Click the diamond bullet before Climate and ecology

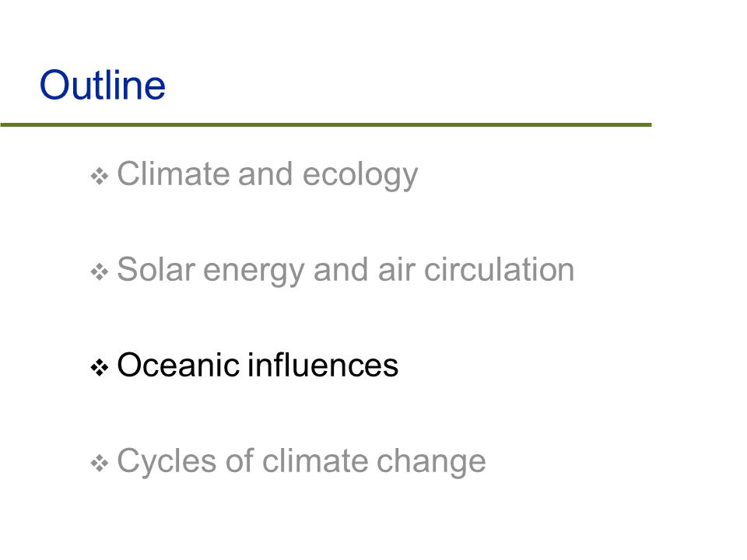click(x=100, y=177)
